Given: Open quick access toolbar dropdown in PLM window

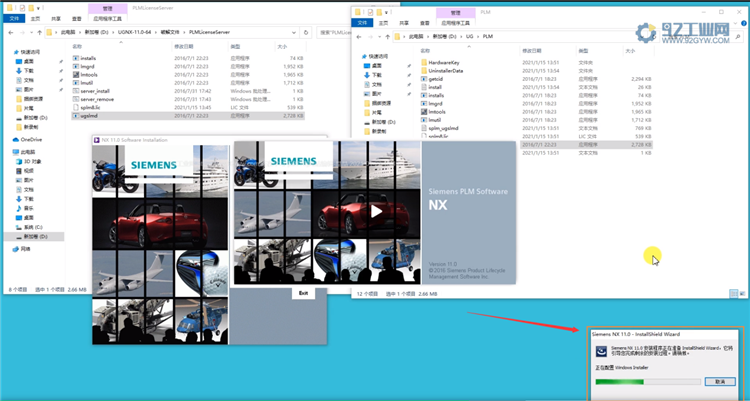Looking at the screenshot, I should point(387,12).
